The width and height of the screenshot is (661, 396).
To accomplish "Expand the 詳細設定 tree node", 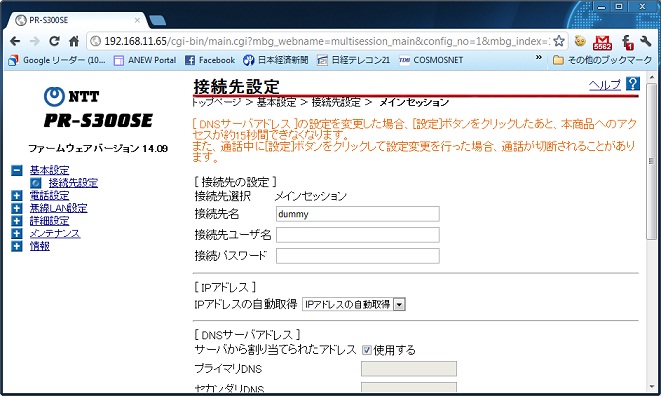I will pyautogui.click(x=16, y=221).
